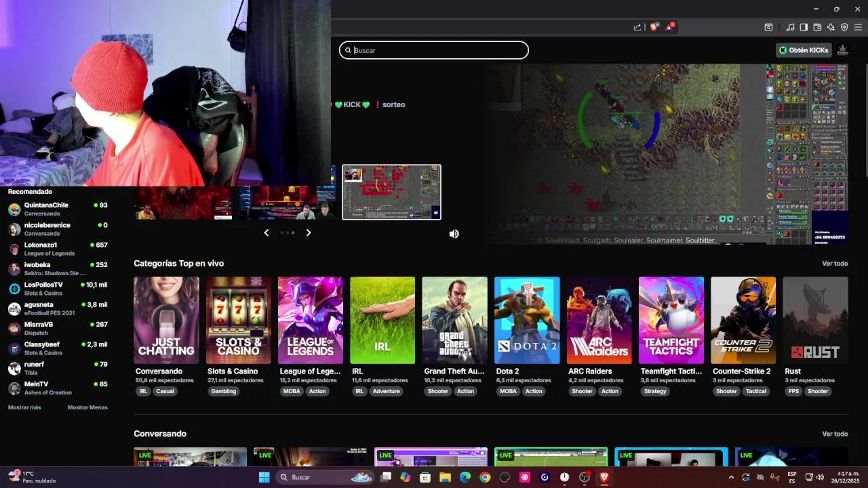The image size is (868, 488).
Task: Click MeinTV avatar in sidebar
Action: (x=14, y=388)
